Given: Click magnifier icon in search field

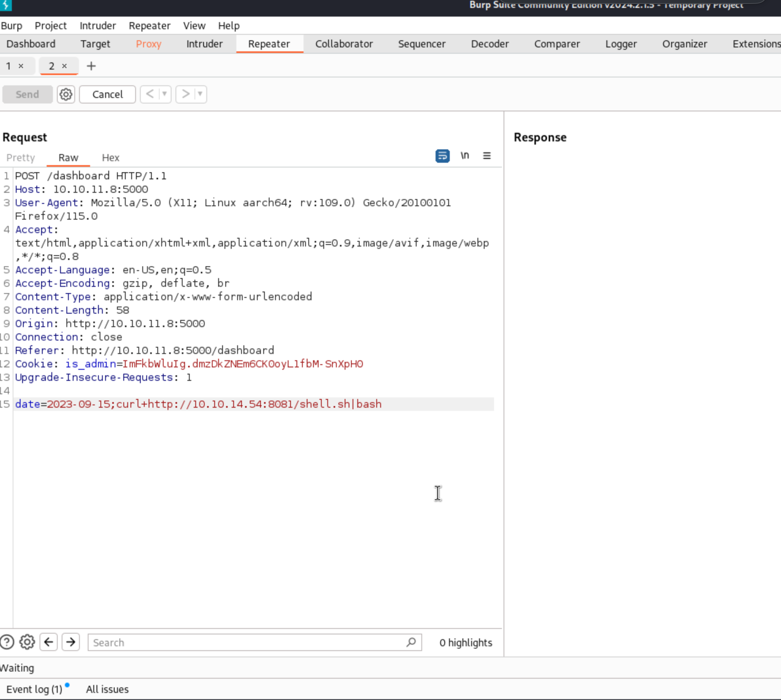Looking at the screenshot, I should [x=411, y=642].
